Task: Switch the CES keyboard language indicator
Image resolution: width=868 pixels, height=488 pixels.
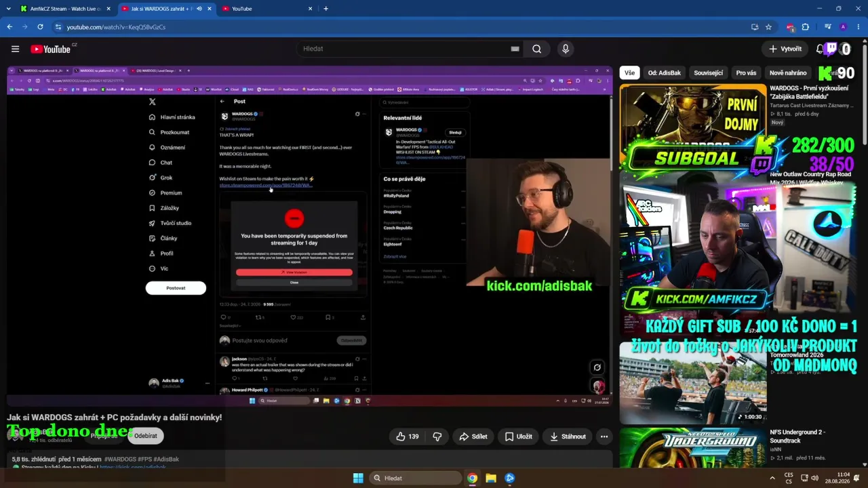Action: (x=789, y=478)
